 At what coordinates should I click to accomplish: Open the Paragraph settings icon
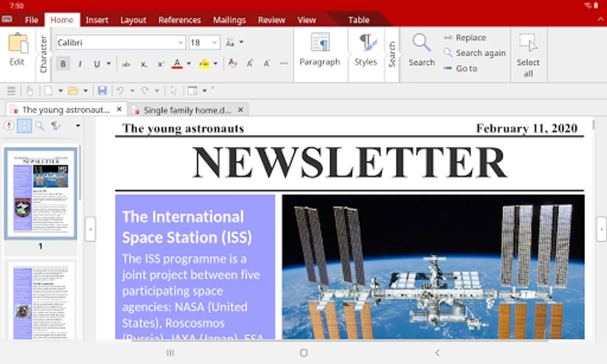(320, 43)
